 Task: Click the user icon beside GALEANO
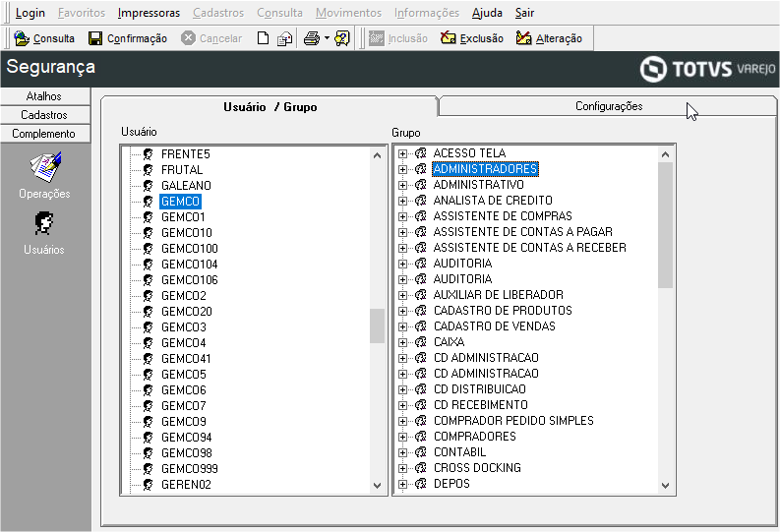(x=148, y=186)
